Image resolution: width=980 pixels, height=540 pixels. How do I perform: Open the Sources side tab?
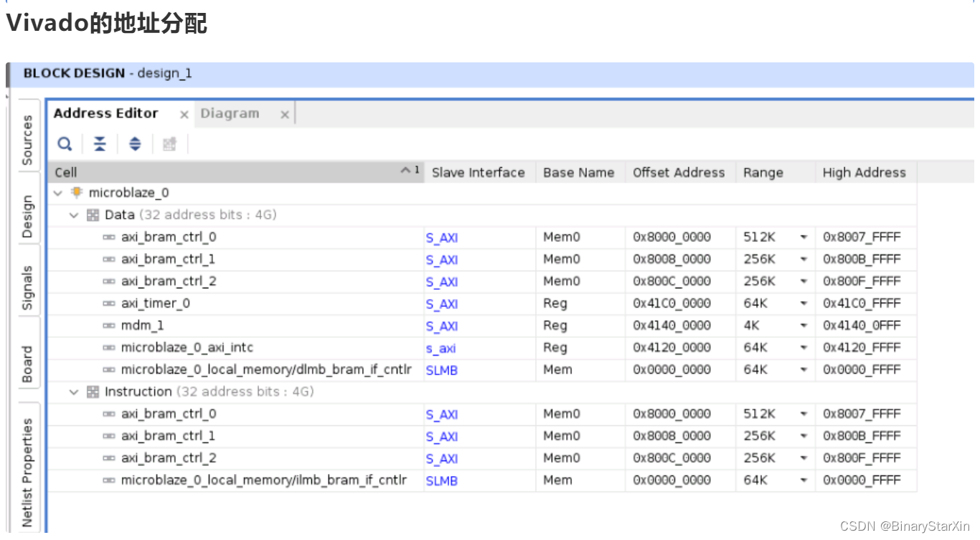point(27,139)
